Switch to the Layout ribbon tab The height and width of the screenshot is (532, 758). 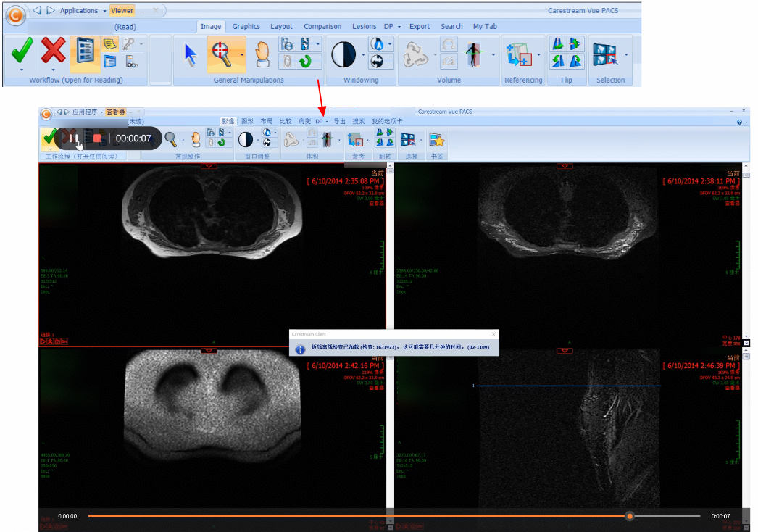pyautogui.click(x=281, y=27)
